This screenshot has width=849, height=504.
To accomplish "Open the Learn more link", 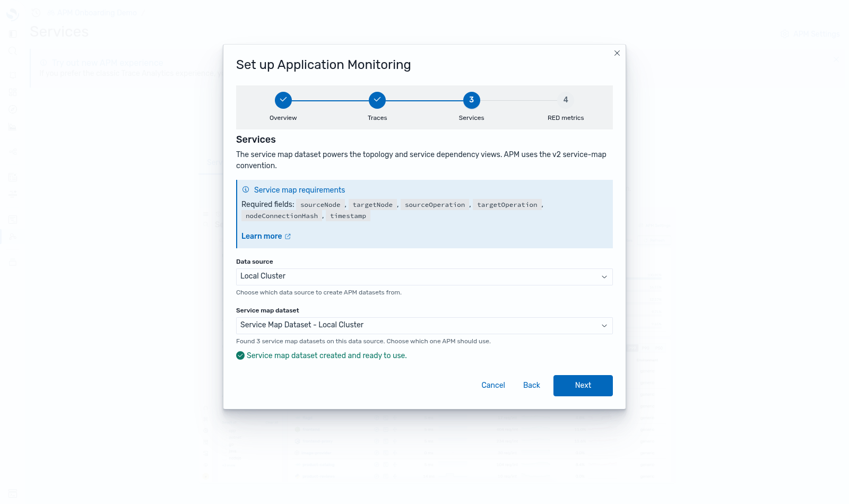I will (262, 236).
